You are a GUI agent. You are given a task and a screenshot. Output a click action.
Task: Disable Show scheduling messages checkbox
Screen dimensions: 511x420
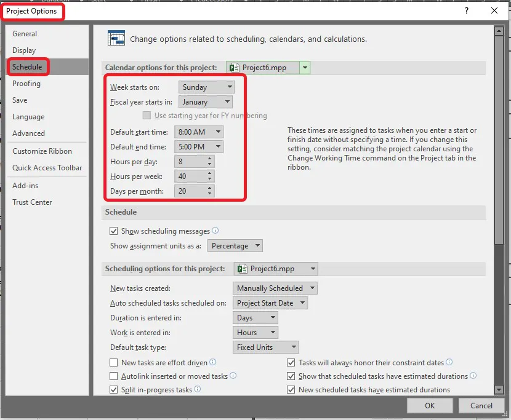tap(113, 231)
